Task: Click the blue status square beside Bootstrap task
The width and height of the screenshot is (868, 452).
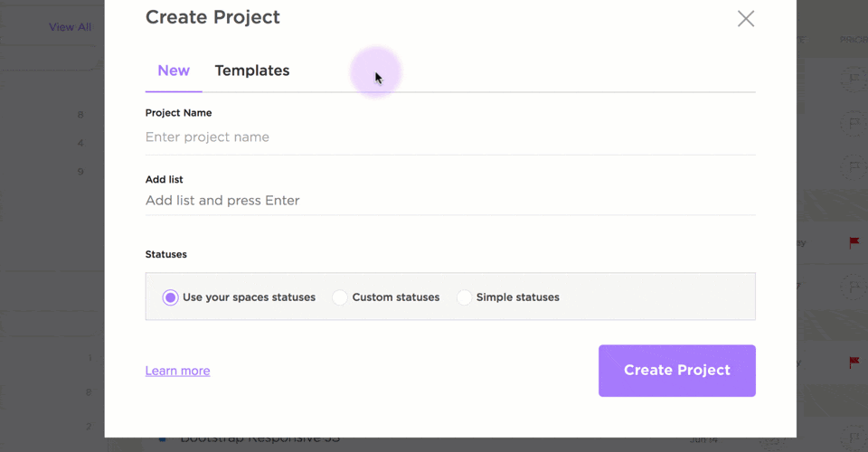Action: (x=164, y=440)
